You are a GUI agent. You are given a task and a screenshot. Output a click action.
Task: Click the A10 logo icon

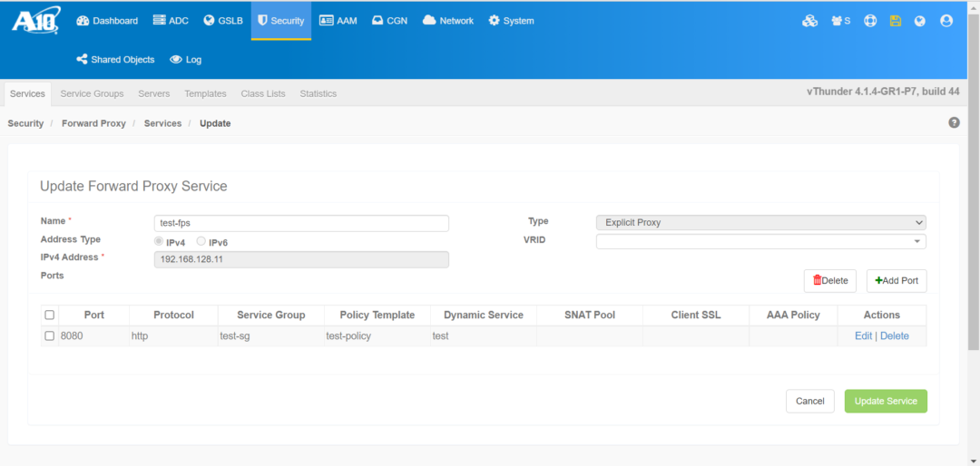35,19
